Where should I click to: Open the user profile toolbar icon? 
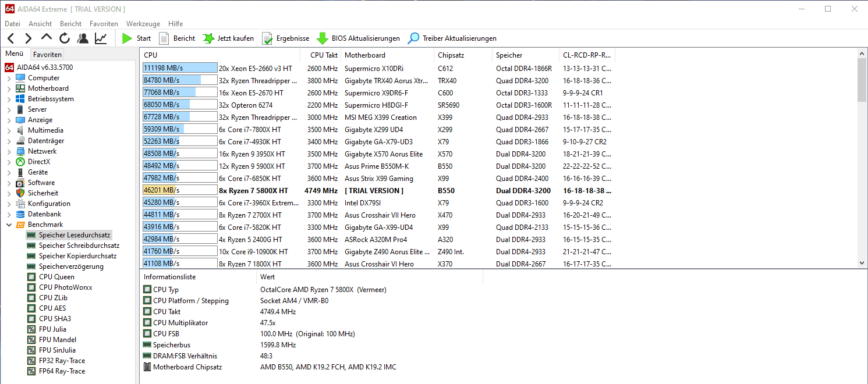point(83,38)
